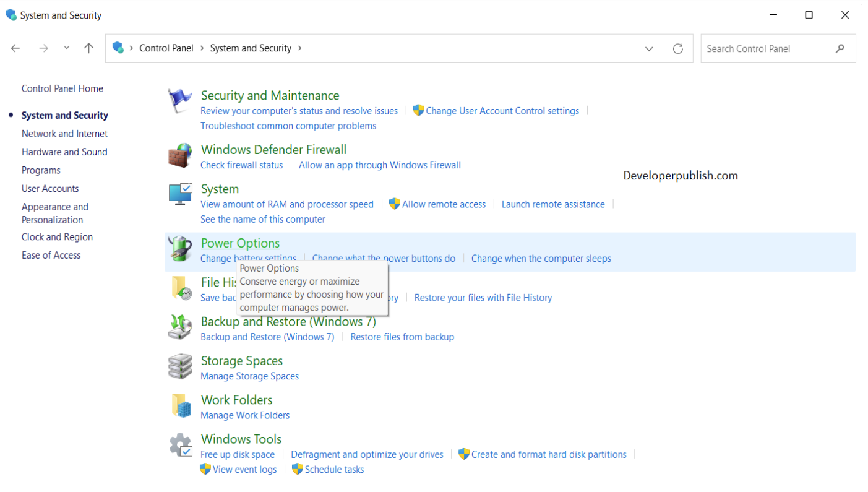Click the Control Panel icon in address bar
Image resolution: width=868 pixels, height=492 pixels.
pyautogui.click(x=118, y=48)
